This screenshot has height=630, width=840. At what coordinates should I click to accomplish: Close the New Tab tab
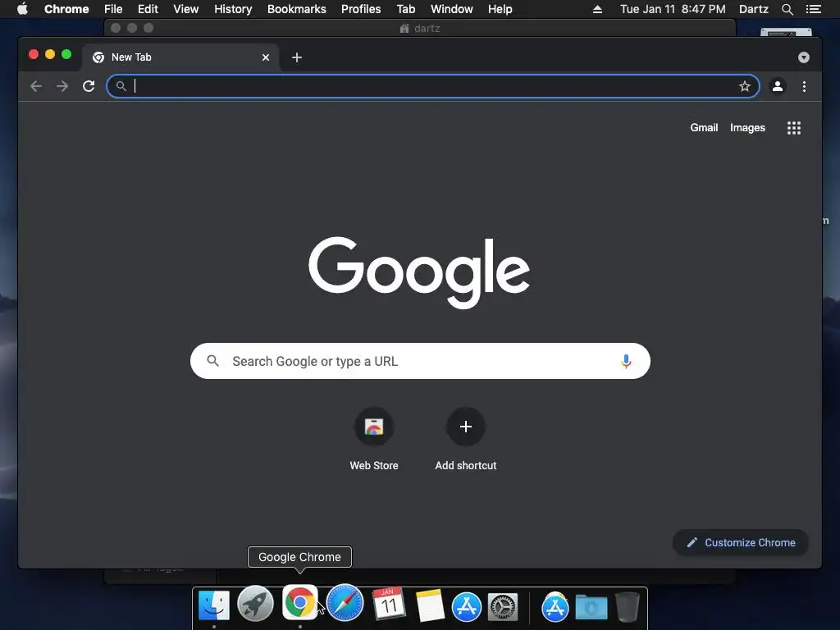266,57
